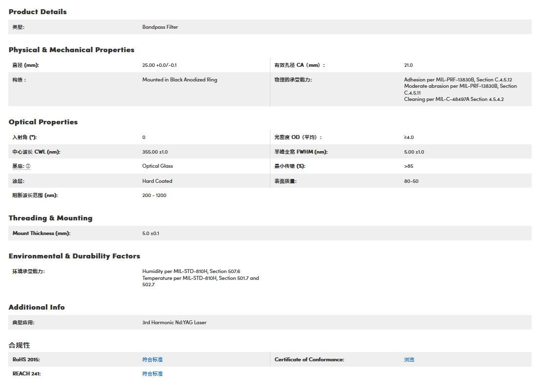Click the Mount Thickness (mm) label

41,234
